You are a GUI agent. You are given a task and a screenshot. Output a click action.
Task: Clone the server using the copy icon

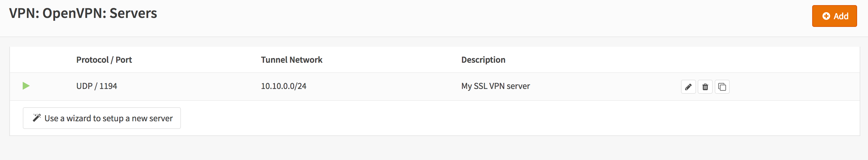722,87
